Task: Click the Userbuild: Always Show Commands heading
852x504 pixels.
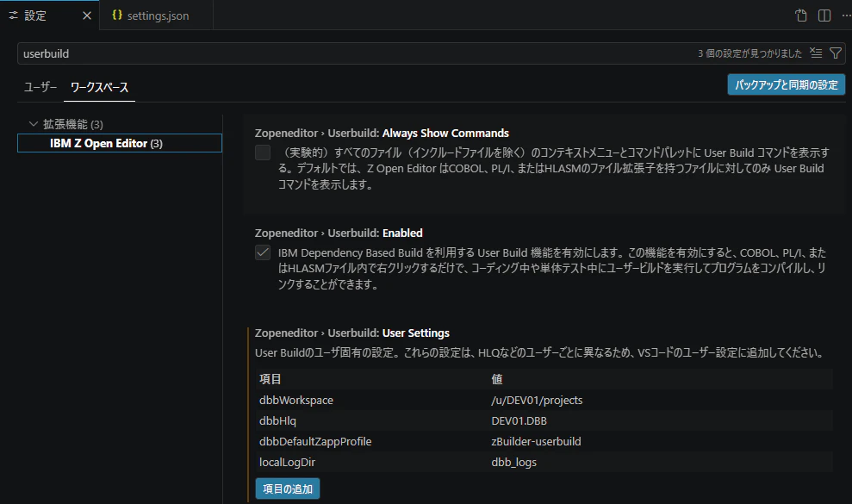Action: [x=382, y=134]
